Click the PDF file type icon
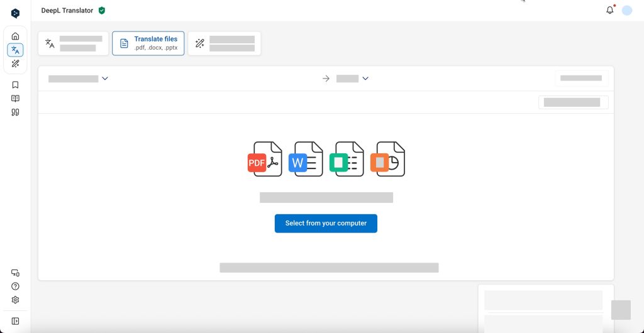 pyautogui.click(x=264, y=160)
